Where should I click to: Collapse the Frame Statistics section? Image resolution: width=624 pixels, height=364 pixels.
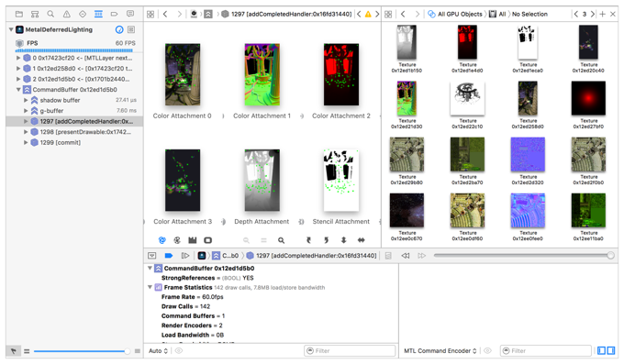coord(150,287)
